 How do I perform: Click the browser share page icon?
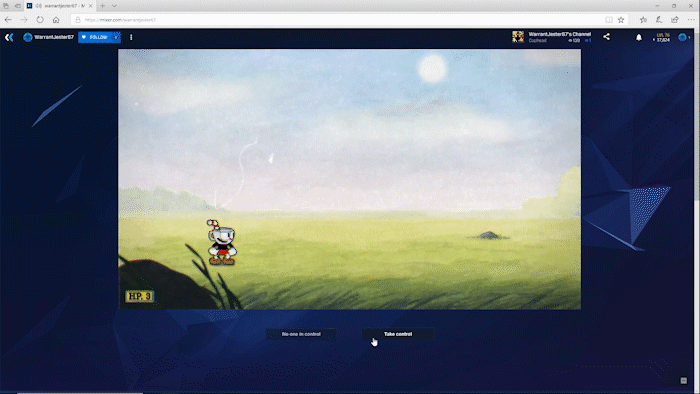[x=675, y=20]
